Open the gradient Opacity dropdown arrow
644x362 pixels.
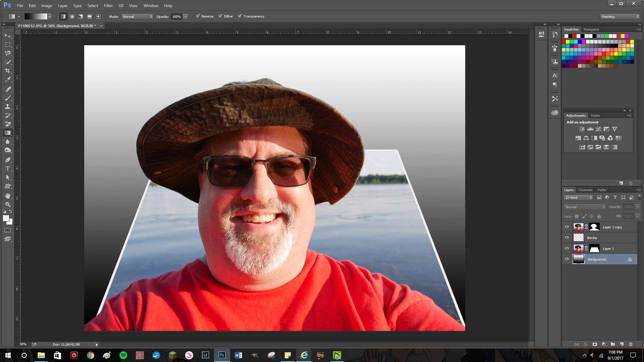tap(186, 16)
